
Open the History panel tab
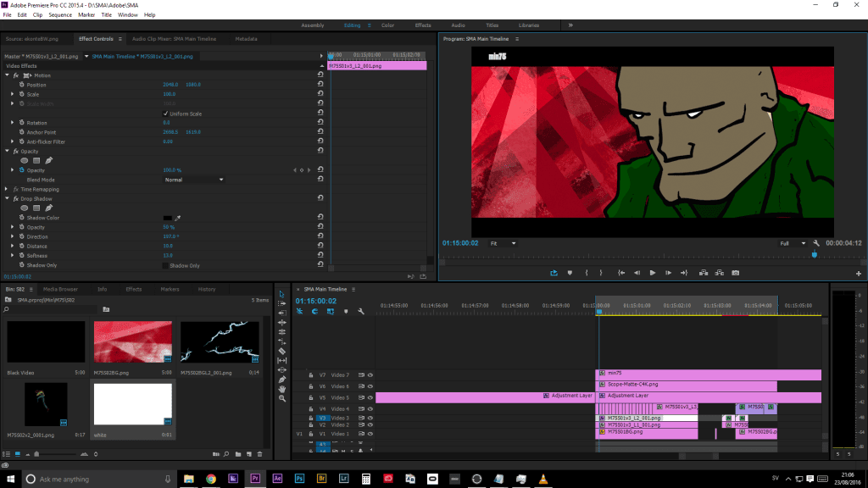(207, 289)
